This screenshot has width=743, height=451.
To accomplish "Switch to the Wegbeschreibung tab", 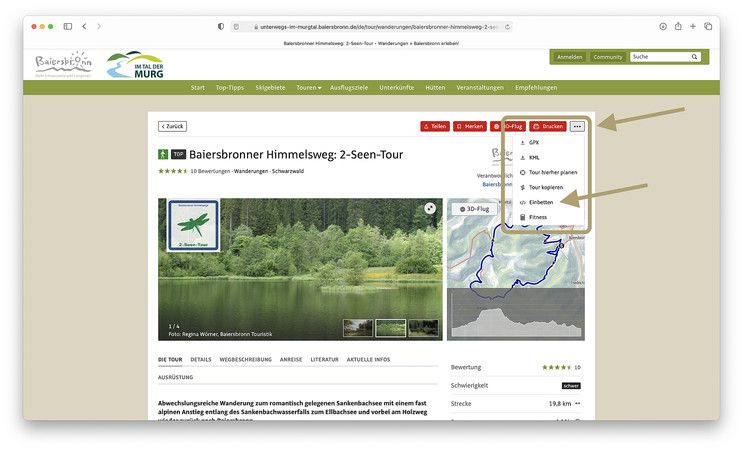I will [x=245, y=360].
